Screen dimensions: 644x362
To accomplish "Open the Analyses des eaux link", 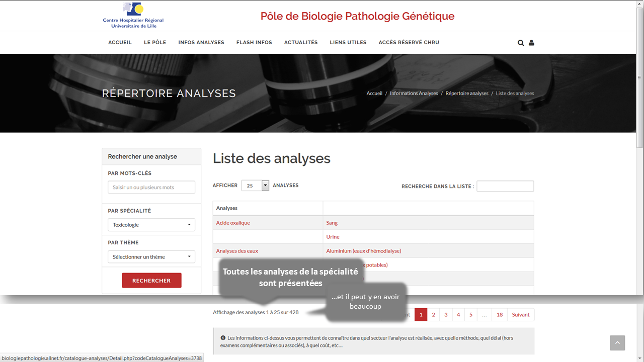I will [x=237, y=251].
